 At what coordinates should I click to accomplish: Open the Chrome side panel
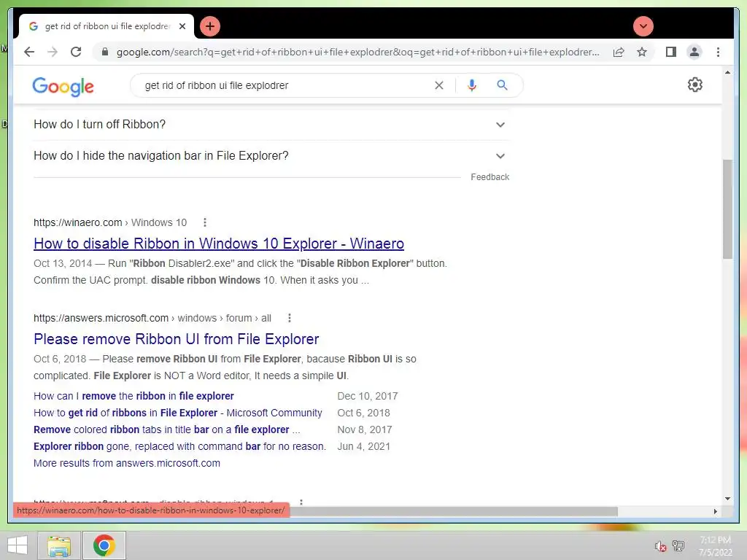click(x=671, y=52)
